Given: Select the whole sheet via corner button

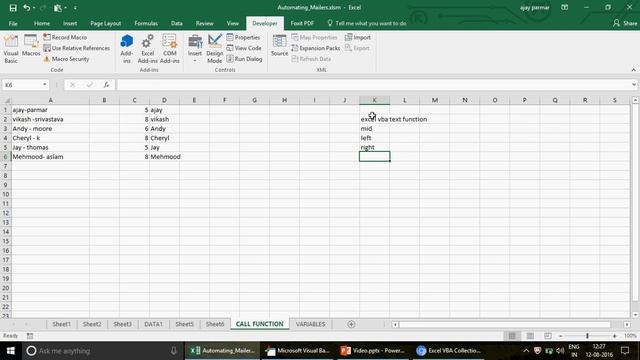Looking at the screenshot, I should tap(6, 100).
